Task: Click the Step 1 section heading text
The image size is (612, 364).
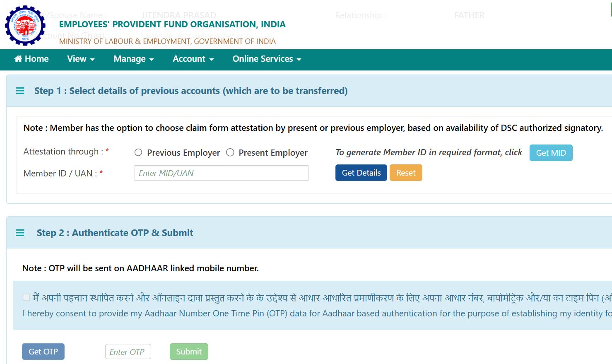Action: [191, 91]
